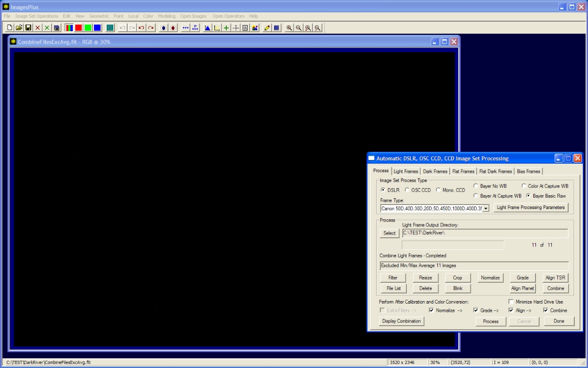Open the Image Set Operations menu

[x=37, y=16]
